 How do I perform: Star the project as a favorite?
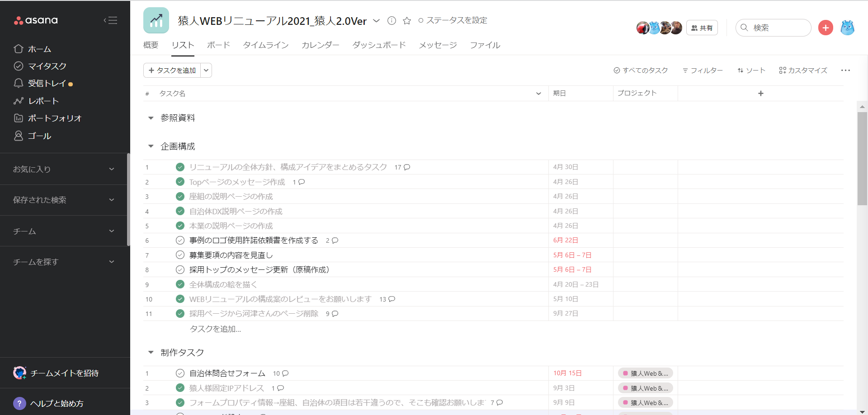coord(407,21)
